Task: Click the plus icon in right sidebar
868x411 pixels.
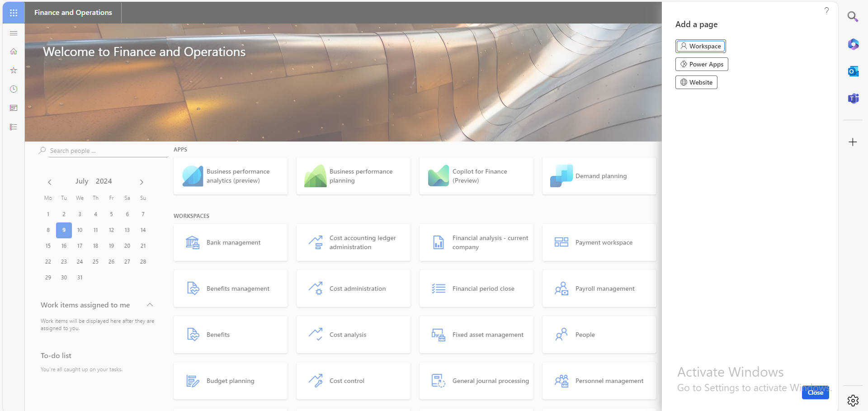Action: point(853,142)
